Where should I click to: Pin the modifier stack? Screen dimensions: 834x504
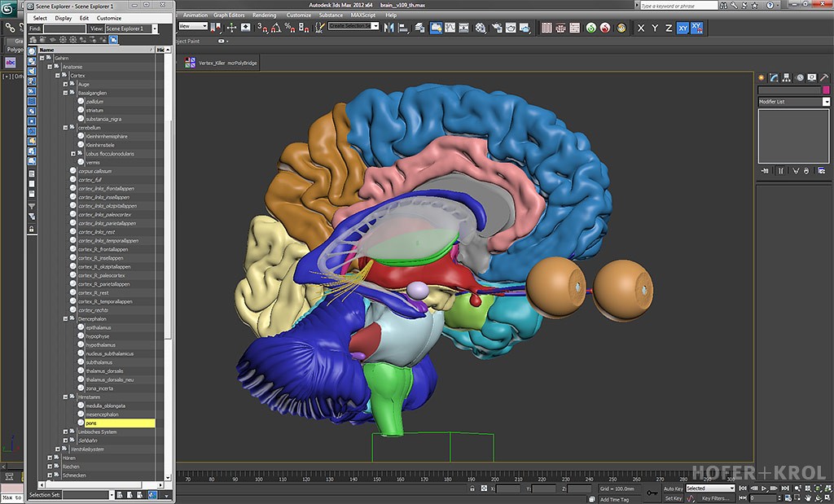(765, 171)
